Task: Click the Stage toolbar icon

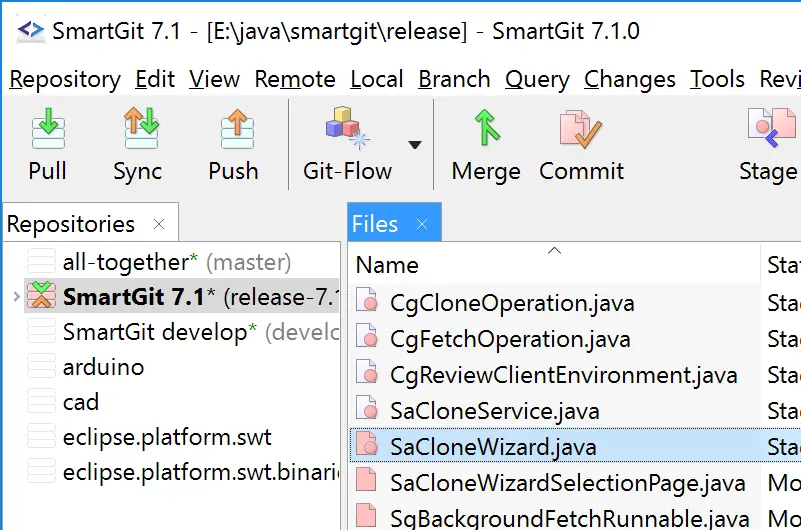Action: pos(771,128)
